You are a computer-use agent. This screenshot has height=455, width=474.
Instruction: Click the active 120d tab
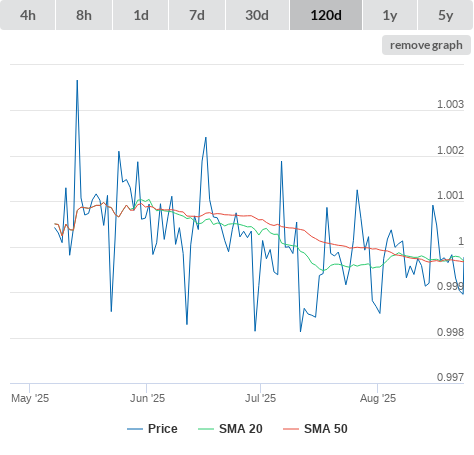pos(326,15)
